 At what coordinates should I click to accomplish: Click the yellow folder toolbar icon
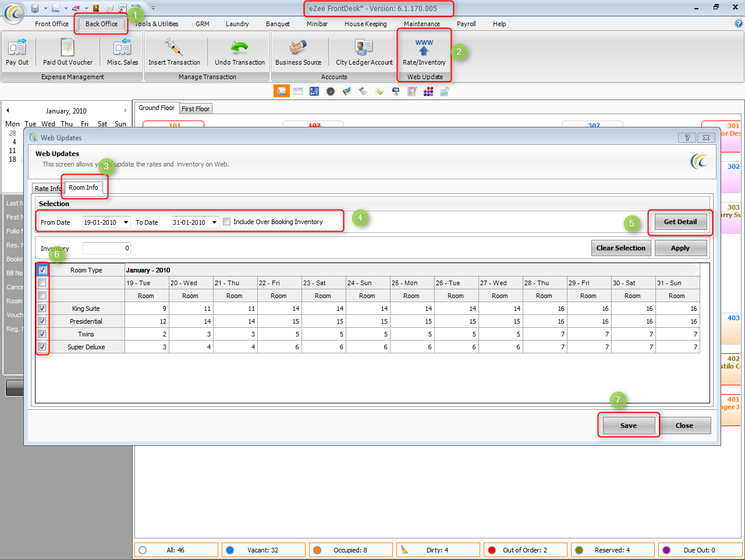click(379, 91)
